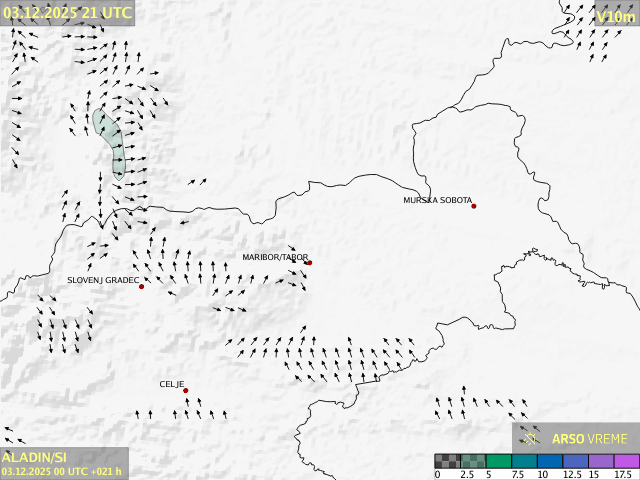The height and width of the screenshot is (480, 640).
Task: Click the Maribor/Tabor station red dot
Action: coord(309,263)
